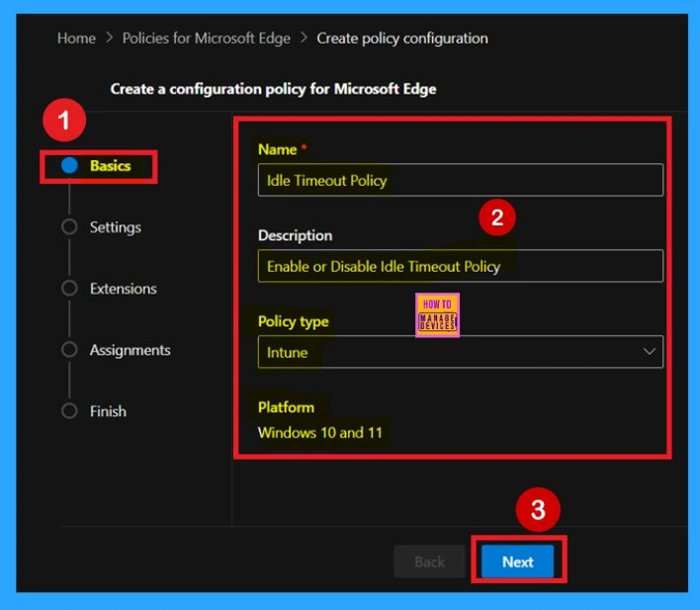Click the Back button
The height and width of the screenshot is (610, 700).
pyautogui.click(x=429, y=562)
